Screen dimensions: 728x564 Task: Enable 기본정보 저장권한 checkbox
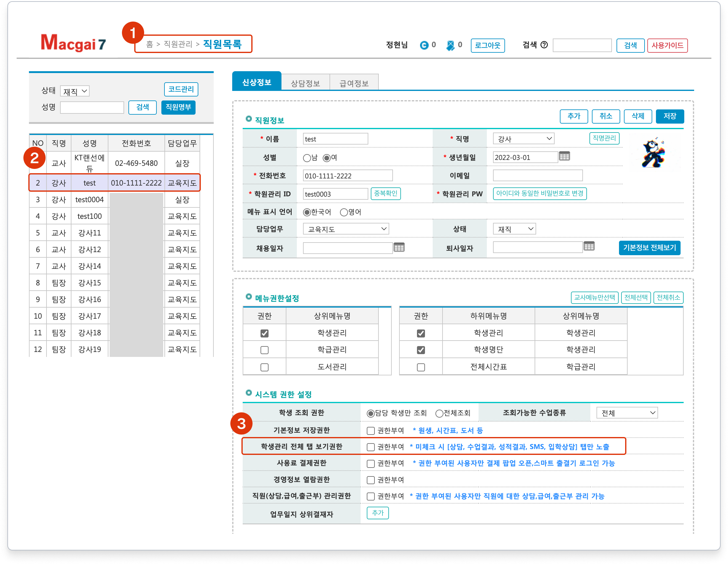point(370,431)
